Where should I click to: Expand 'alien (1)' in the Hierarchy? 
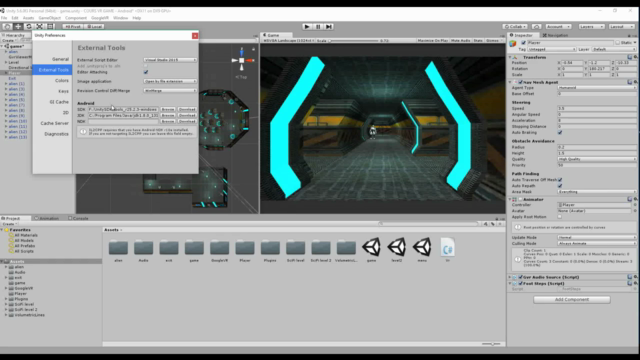click(x=6, y=84)
